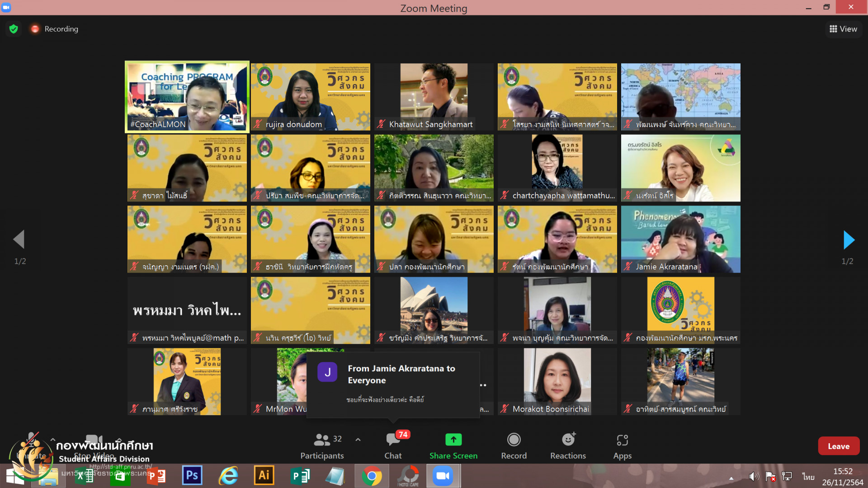This screenshot has width=868, height=488.
Task: Go to previous gallery page arrow
Action: point(19,239)
